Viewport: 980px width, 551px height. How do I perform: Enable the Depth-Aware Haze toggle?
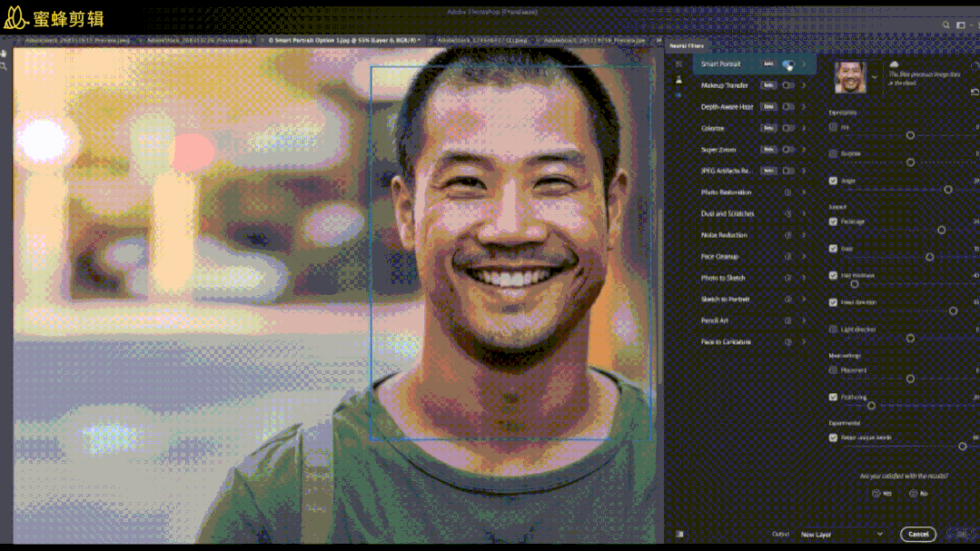[x=788, y=107]
